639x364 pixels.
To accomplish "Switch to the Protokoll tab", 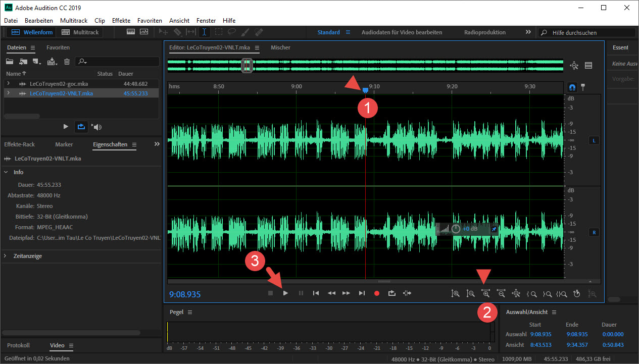I will tap(18, 345).
